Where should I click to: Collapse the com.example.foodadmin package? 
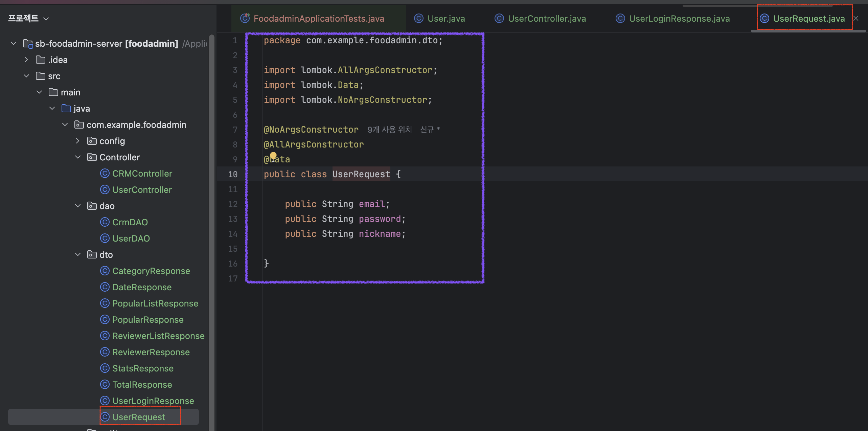[65, 124]
